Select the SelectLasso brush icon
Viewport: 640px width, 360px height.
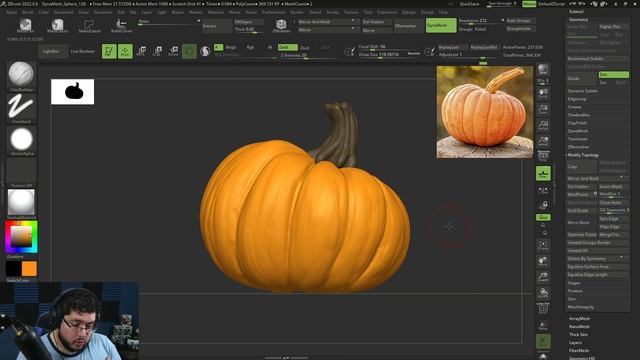[89, 26]
